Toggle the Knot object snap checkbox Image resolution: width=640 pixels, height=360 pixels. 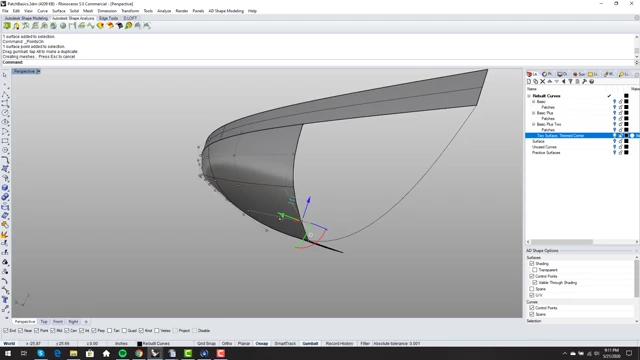[141, 331]
